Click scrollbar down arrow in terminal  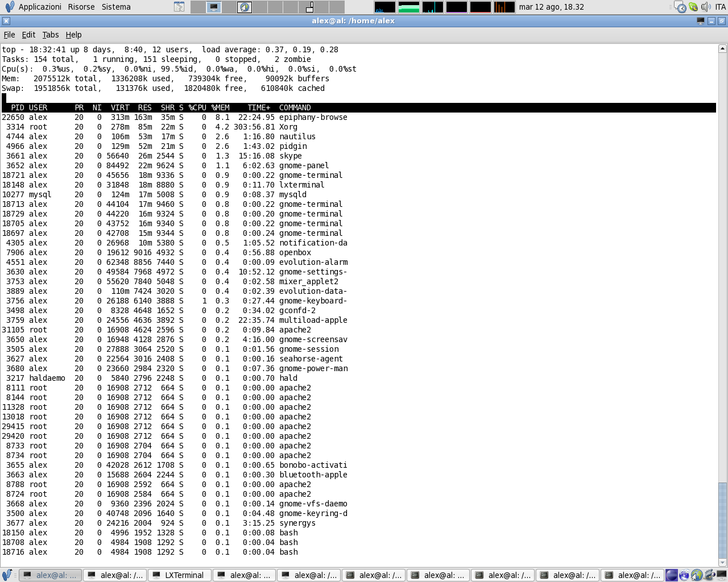722,563
